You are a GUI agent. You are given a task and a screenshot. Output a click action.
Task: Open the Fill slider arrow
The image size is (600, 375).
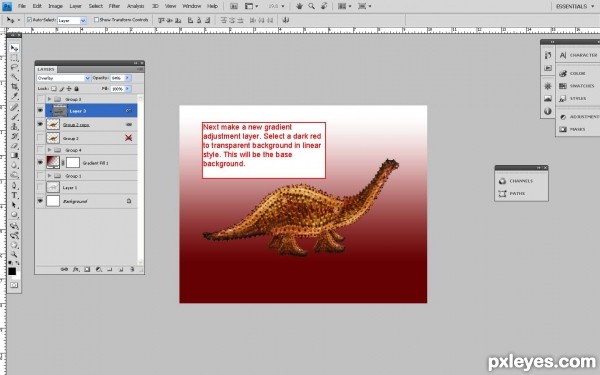coord(127,89)
